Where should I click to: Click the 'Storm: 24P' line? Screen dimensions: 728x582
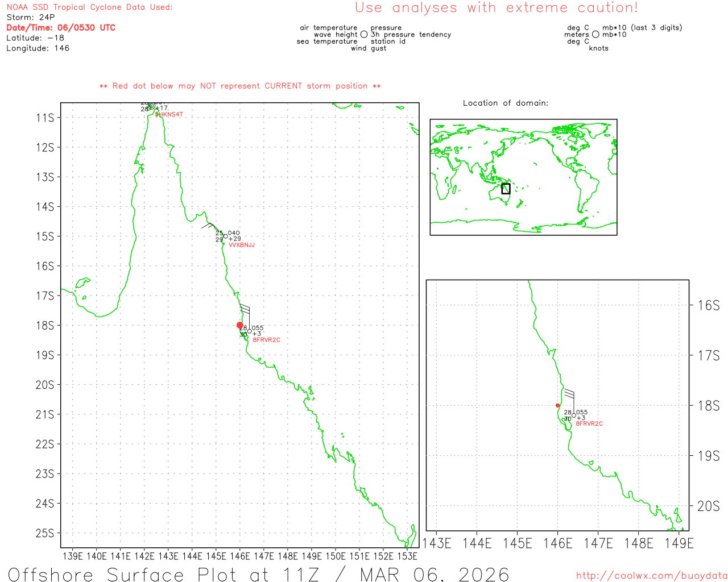point(31,18)
